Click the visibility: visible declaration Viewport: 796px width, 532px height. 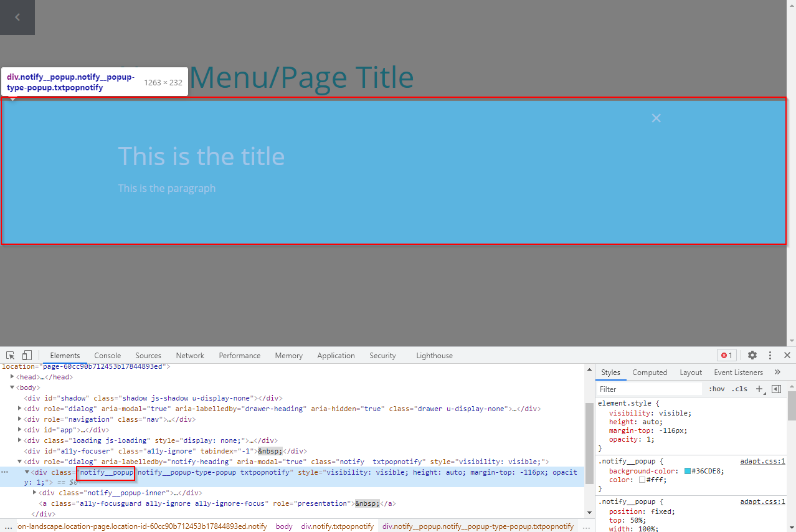(650, 413)
